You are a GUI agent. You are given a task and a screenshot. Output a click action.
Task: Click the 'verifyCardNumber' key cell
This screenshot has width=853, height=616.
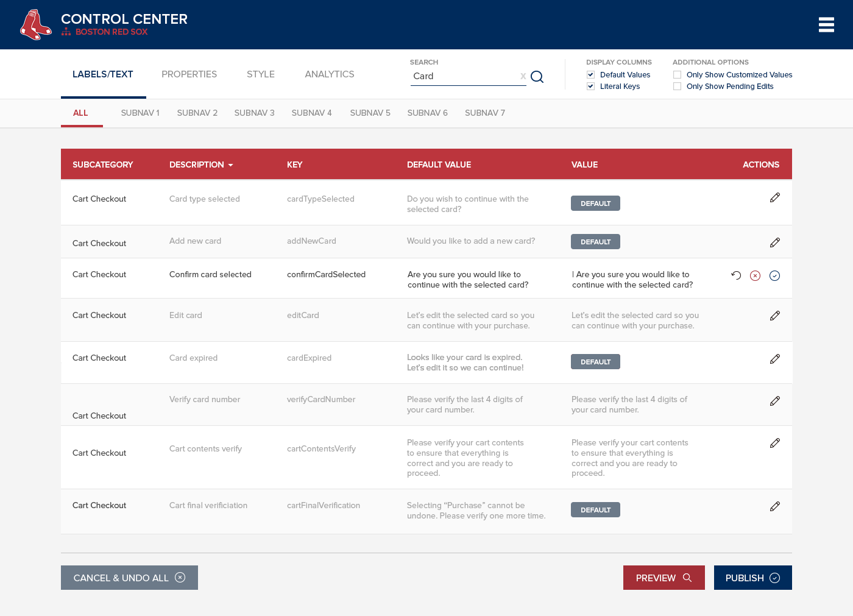[321, 399]
